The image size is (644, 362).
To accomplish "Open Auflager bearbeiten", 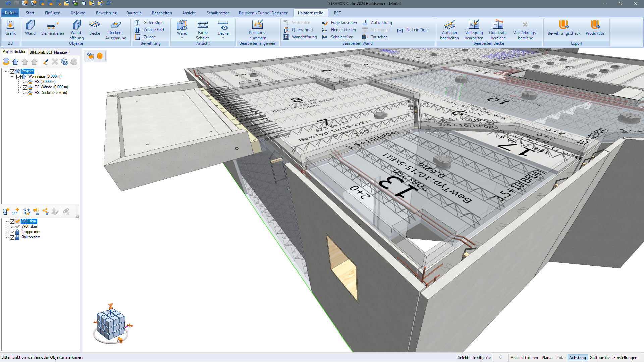I will coord(449,30).
